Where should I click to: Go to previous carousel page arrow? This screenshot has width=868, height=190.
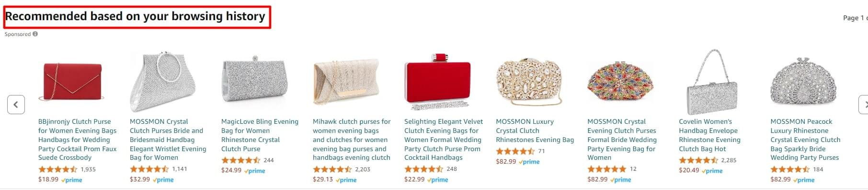[x=16, y=105]
